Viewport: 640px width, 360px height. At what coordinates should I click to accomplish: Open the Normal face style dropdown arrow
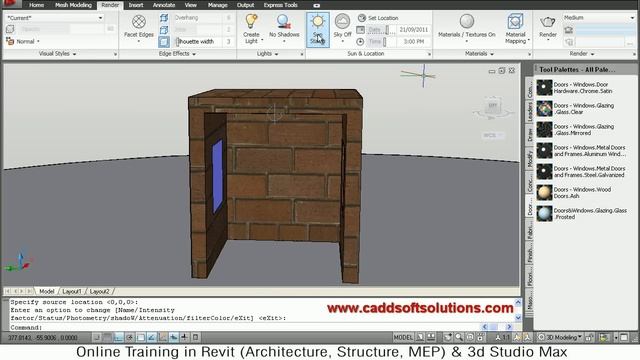coord(38,41)
